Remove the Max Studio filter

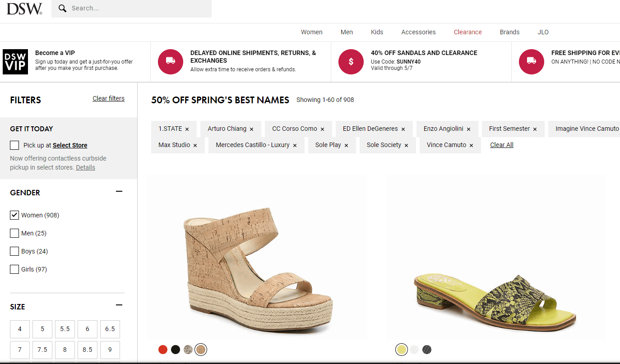[195, 145]
